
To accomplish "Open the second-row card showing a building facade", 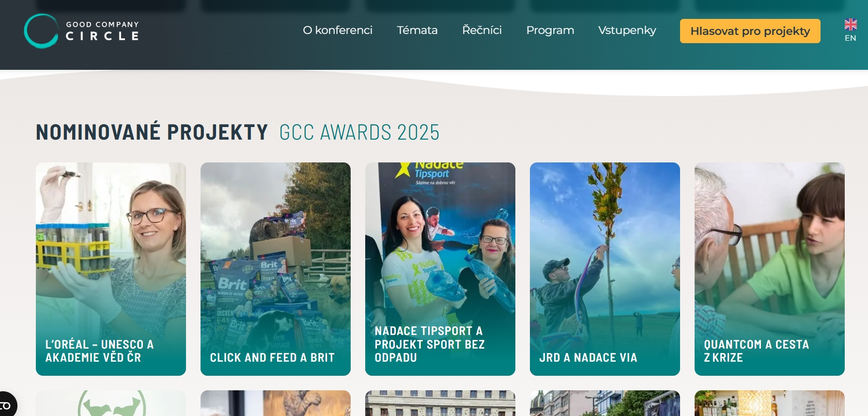I will [x=440, y=403].
